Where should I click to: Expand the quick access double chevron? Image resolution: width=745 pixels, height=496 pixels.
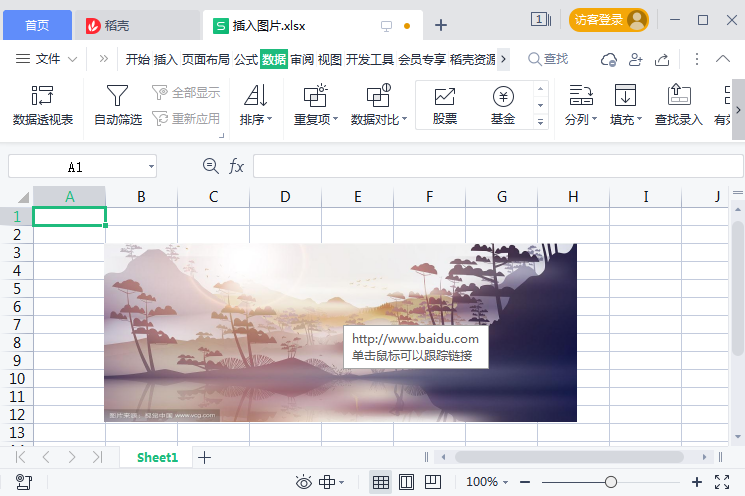coord(103,58)
